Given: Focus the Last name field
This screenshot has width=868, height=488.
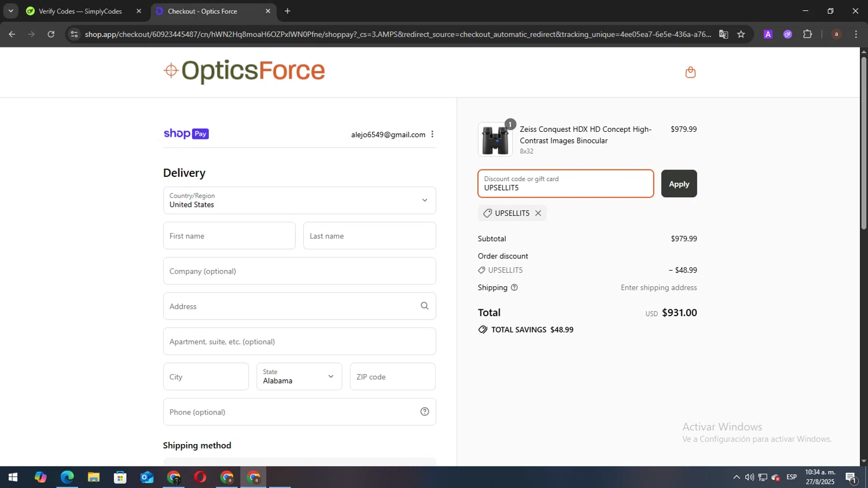Looking at the screenshot, I should pyautogui.click(x=369, y=236).
